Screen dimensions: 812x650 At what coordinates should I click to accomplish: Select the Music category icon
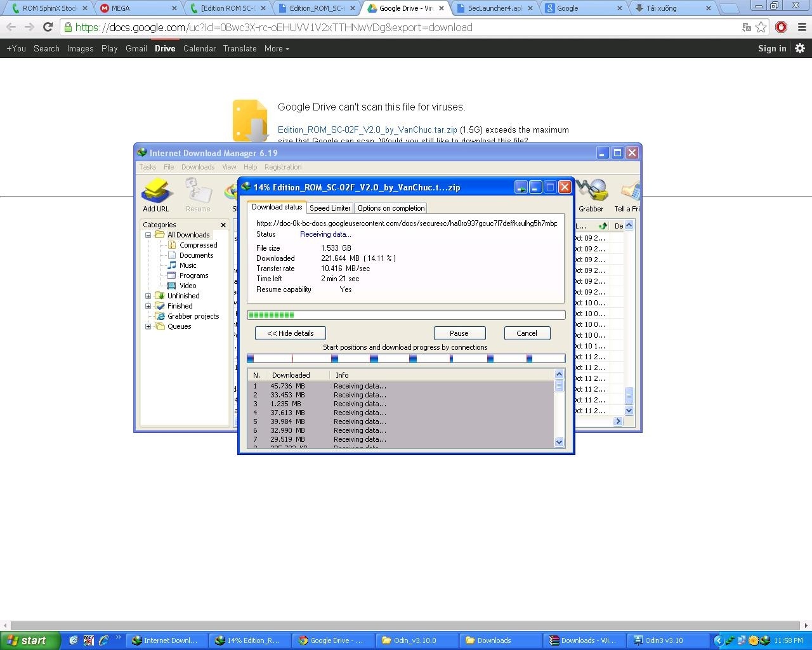pos(172,265)
